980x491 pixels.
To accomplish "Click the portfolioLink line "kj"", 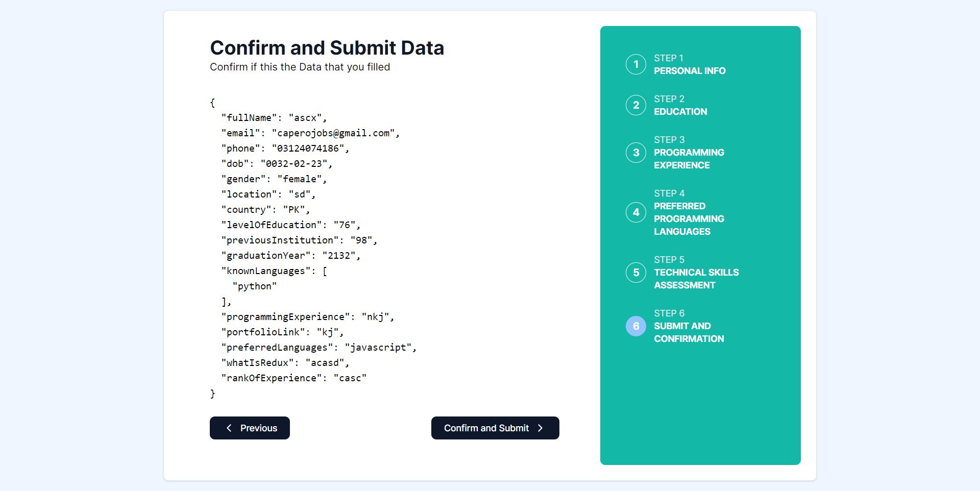I will pyautogui.click(x=282, y=332).
